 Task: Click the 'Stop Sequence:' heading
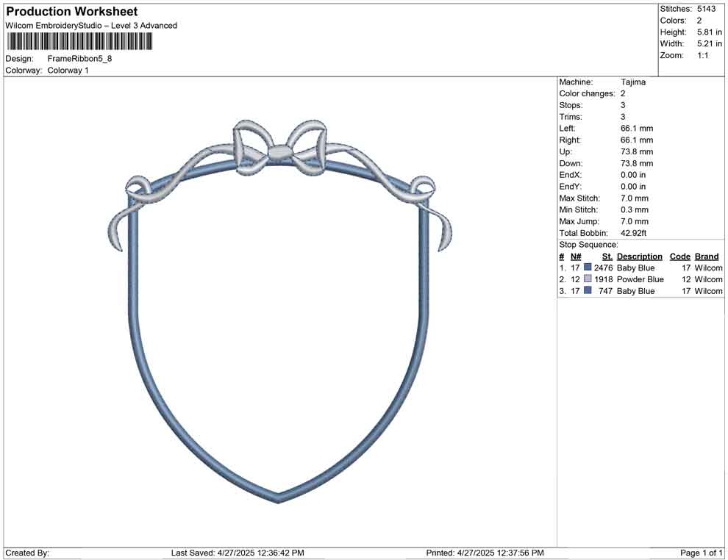[589, 245]
